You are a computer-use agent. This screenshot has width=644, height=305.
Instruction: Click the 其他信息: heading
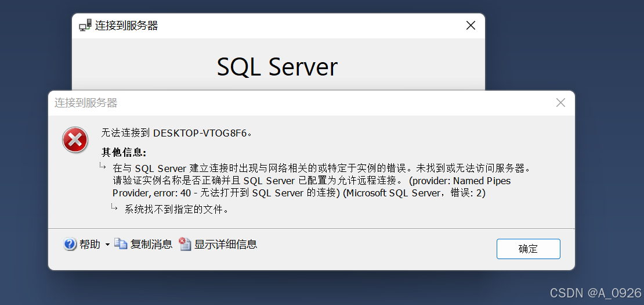click(x=124, y=152)
